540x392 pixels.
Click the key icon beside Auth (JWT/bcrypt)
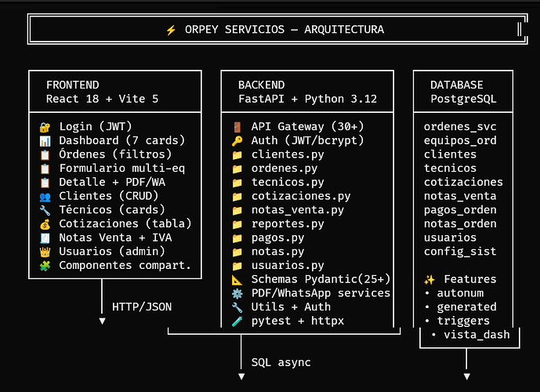[237, 141]
